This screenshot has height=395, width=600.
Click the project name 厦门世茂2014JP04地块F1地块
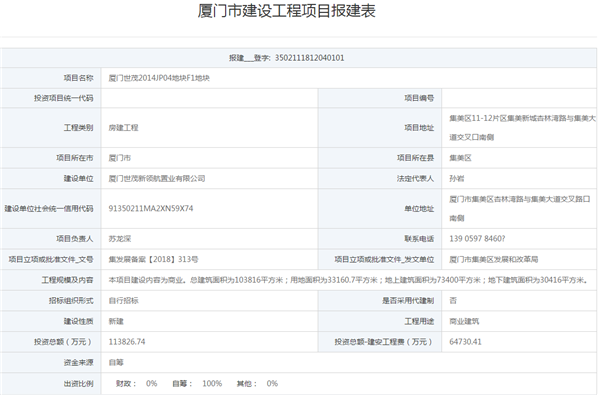[159, 78]
